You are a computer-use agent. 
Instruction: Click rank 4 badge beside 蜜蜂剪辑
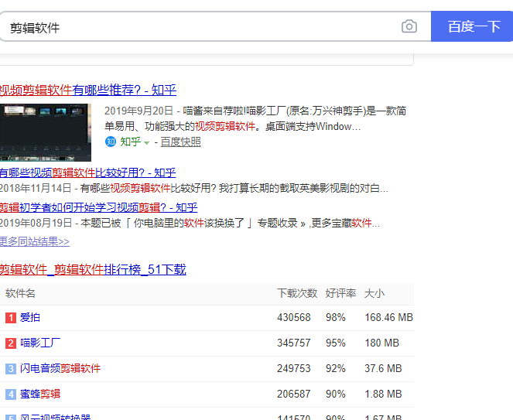tap(11, 394)
